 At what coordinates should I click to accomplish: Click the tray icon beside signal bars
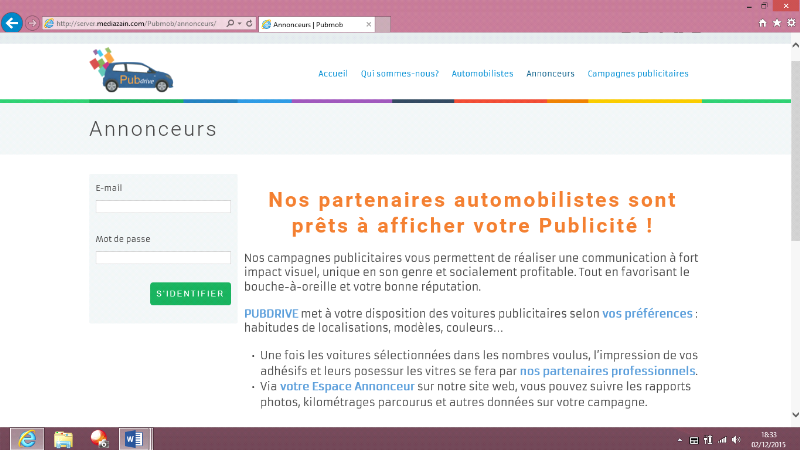(708, 440)
